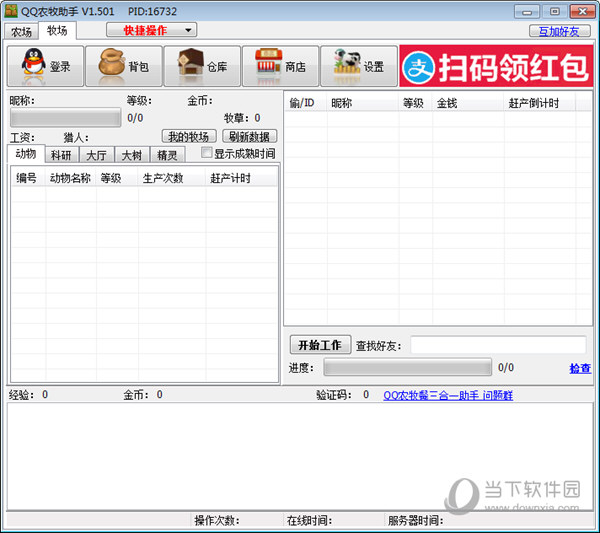Image resolution: width=600 pixels, height=533 pixels.
Task: Switch to the 精灵 tab
Action: (167, 155)
